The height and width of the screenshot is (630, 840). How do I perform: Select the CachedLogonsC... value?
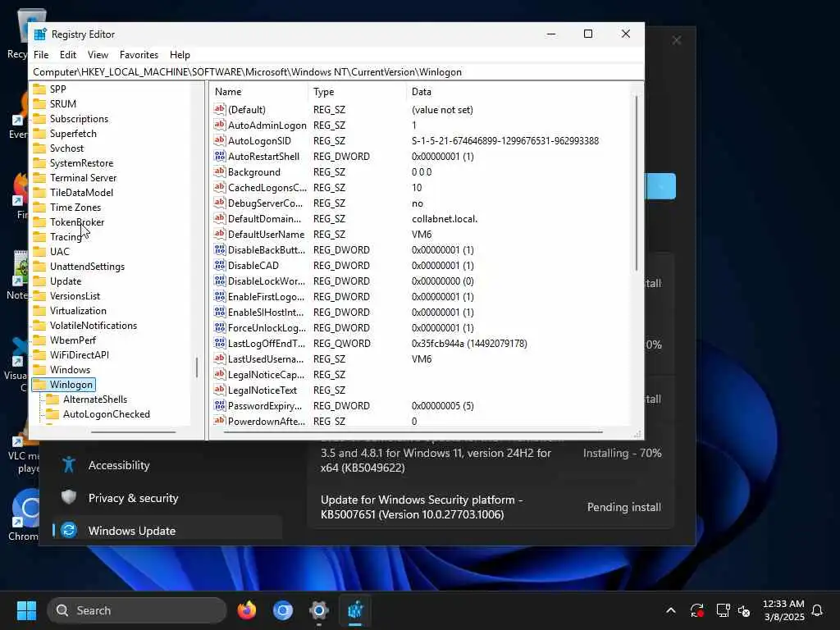267,188
